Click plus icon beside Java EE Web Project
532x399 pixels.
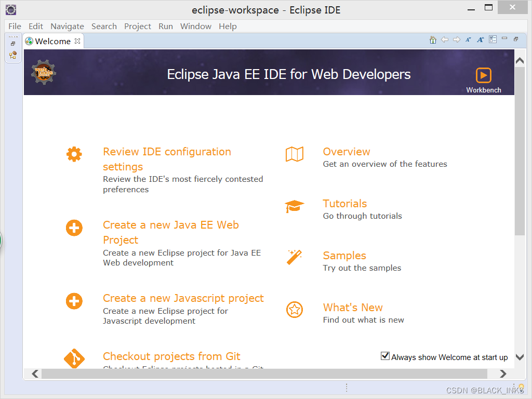tap(74, 228)
